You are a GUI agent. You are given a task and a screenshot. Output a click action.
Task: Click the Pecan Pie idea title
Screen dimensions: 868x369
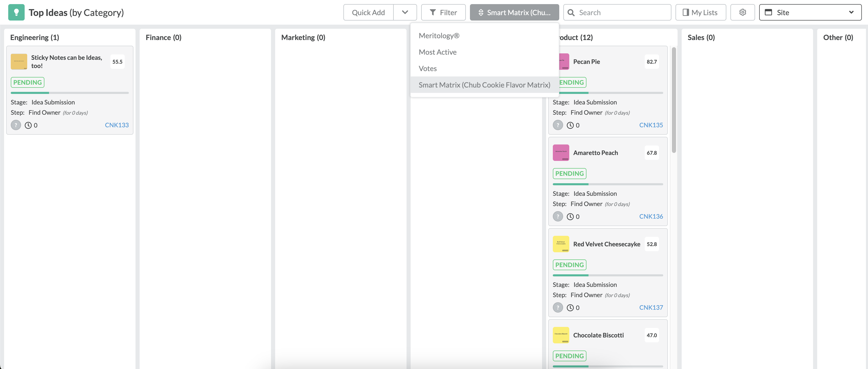tap(586, 62)
